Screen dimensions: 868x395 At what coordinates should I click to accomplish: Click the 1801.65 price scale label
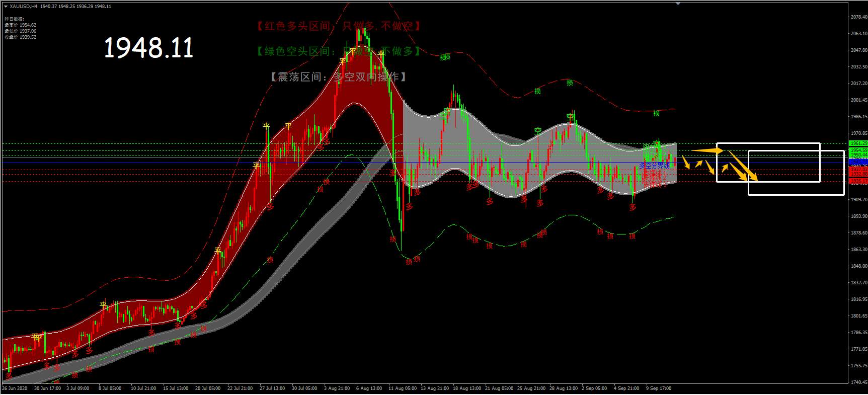coord(859,316)
